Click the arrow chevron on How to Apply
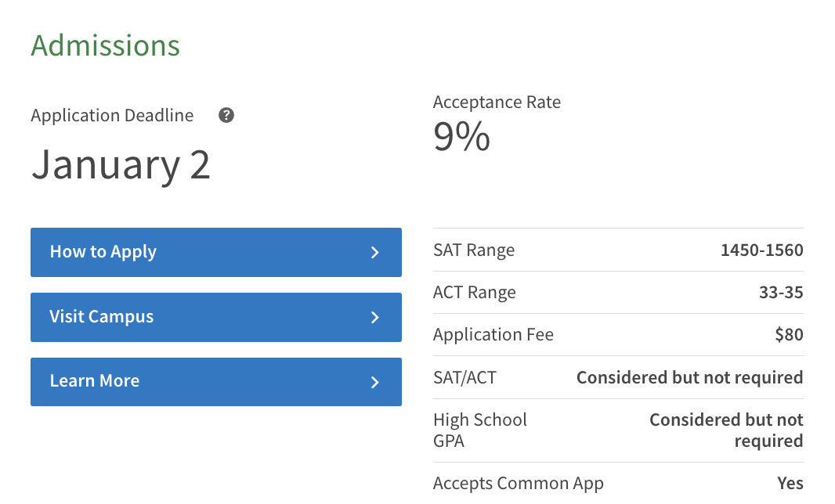Image resolution: width=835 pixels, height=504 pixels. 375,252
